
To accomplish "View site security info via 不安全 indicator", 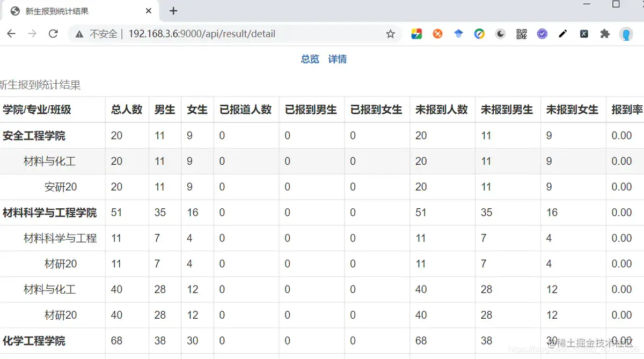I will point(102,33).
